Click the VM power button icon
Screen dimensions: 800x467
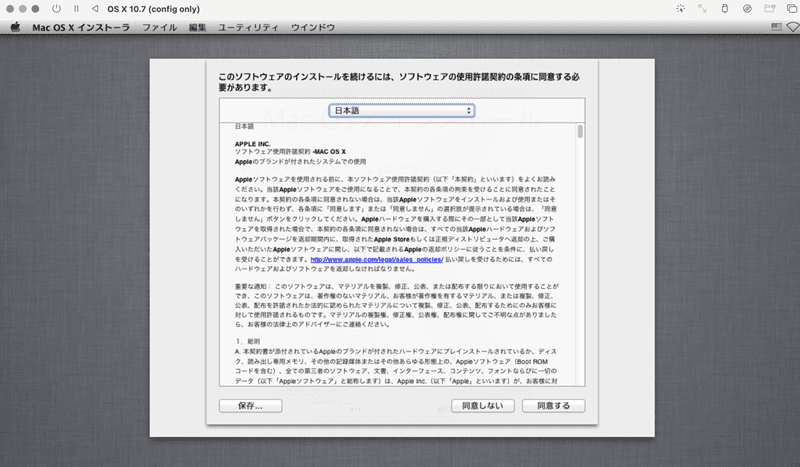click(56, 9)
